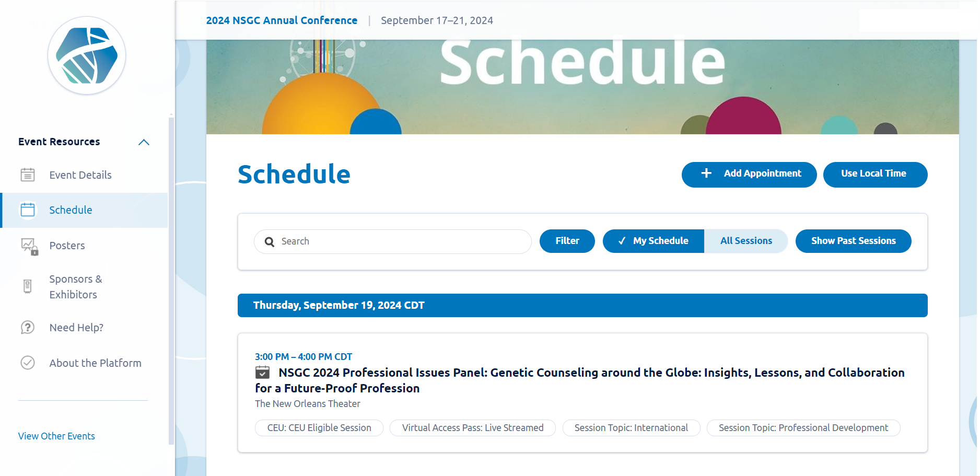Collapse the Event Resources section
Image resolution: width=980 pixels, height=476 pixels.
coord(144,142)
